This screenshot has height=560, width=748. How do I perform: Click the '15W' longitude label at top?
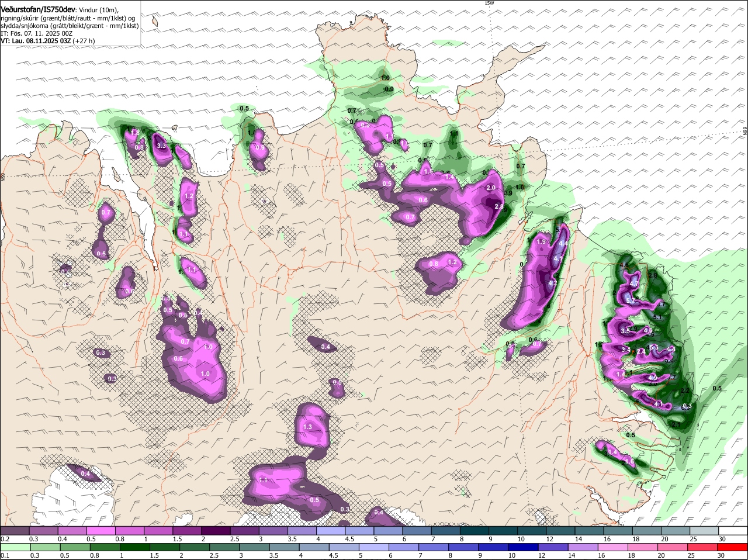[489, 3]
